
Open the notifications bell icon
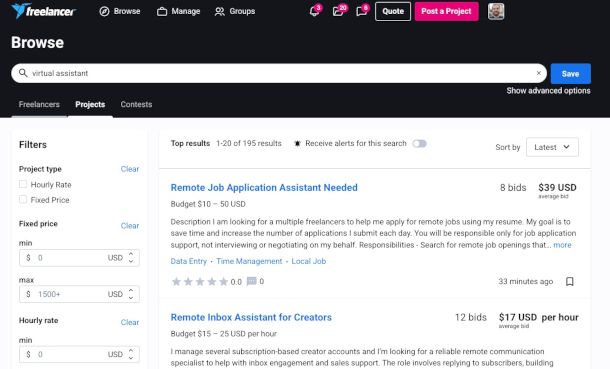coord(314,11)
